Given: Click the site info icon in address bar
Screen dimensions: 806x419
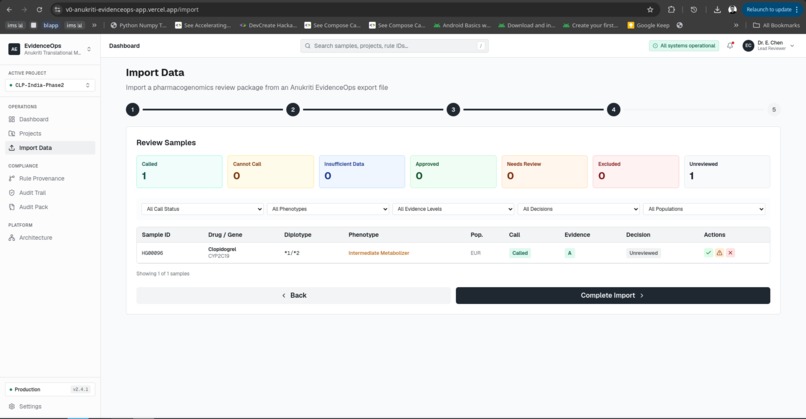Looking at the screenshot, I should 58,9.
